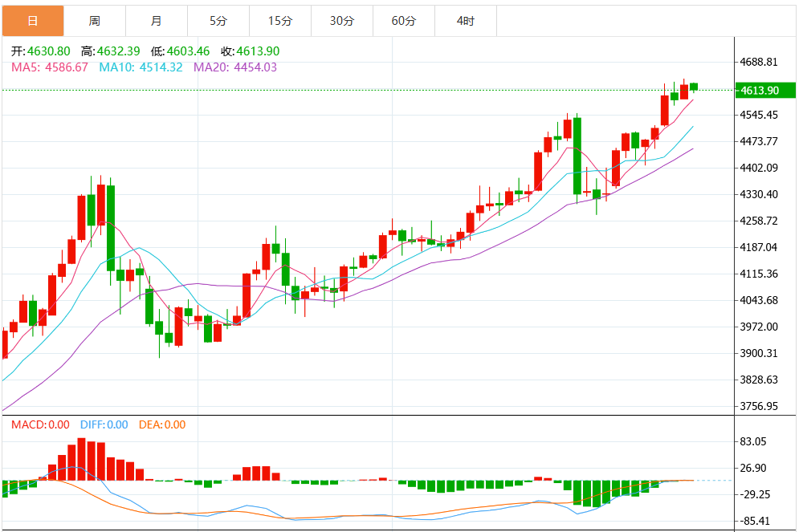Switch to the 周 weekly tab
This screenshot has width=803, height=532.
tap(95, 21)
